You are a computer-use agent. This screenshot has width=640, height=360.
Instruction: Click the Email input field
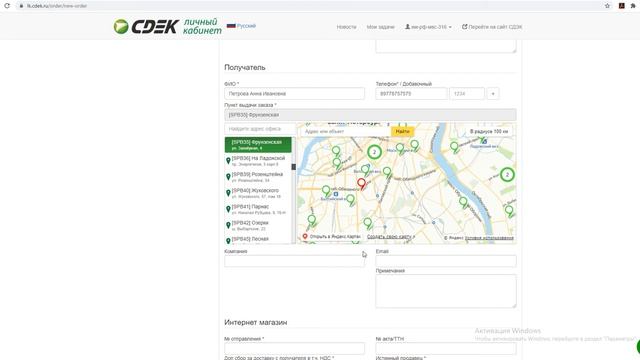tap(446, 261)
